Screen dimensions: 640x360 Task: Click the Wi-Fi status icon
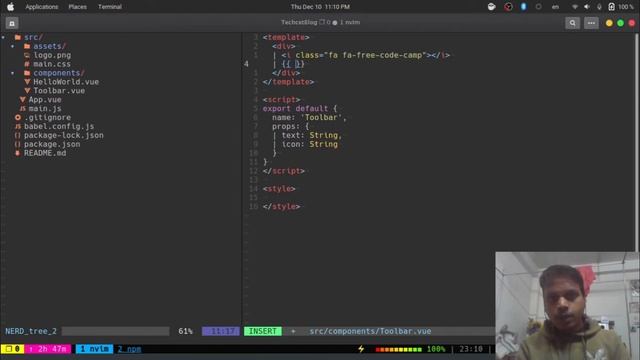(x=575, y=7)
